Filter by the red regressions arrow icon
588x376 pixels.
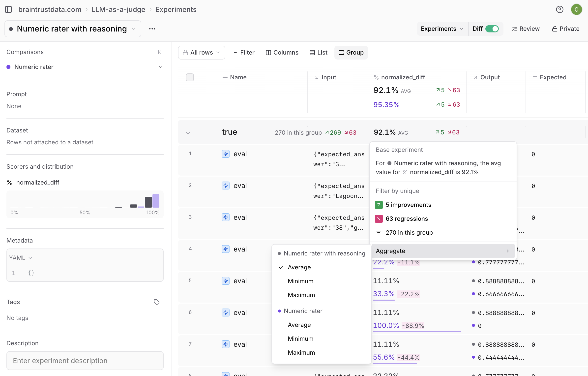[378, 219]
